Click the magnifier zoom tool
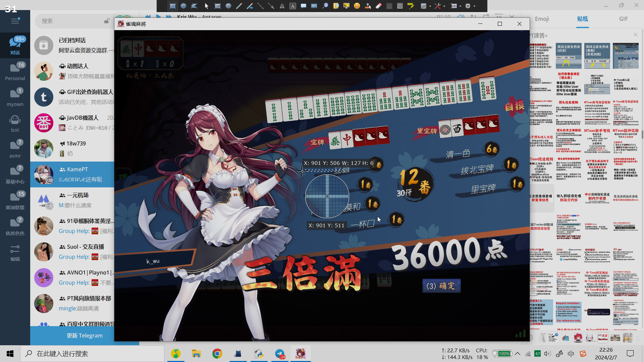Viewport: 644px width, 362px height. (x=325, y=6)
